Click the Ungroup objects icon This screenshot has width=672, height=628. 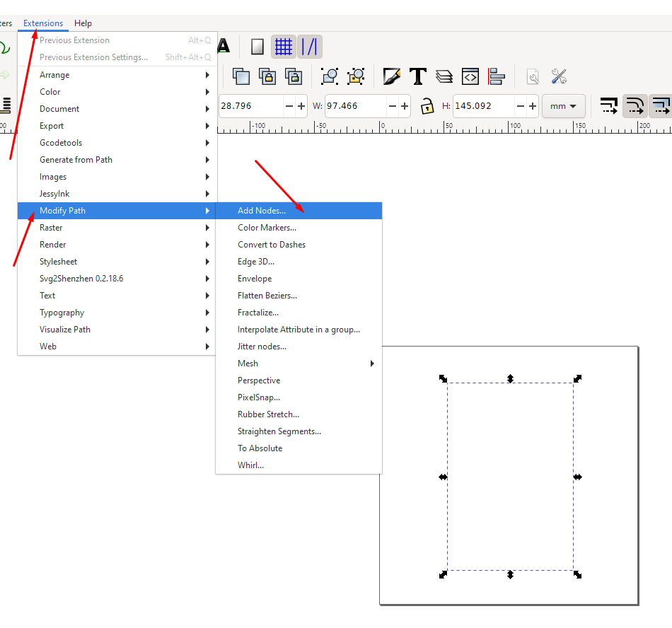pos(356,76)
